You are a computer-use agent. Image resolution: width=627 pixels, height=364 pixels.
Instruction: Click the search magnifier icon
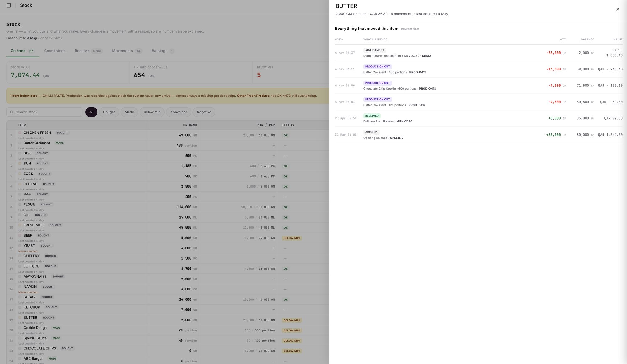[12, 112]
